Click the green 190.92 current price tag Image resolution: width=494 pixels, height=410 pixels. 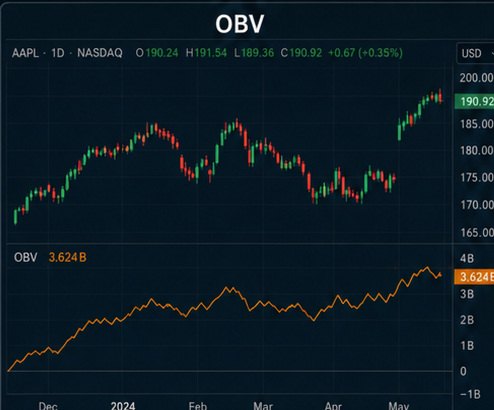coord(474,101)
